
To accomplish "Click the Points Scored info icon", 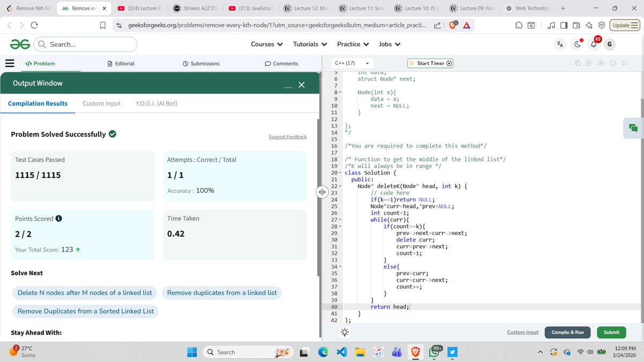I will pyautogui.click(x=58, y=218).
